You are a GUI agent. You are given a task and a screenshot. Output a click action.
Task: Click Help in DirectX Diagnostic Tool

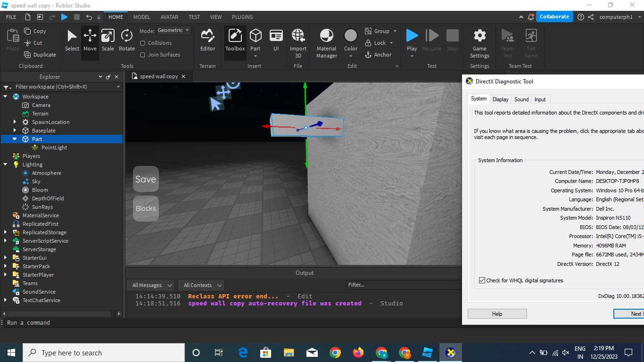tap(497, 314)
